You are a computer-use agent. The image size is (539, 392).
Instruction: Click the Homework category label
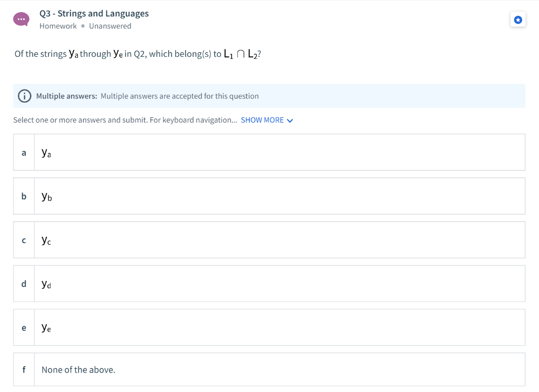coord(58,26)
